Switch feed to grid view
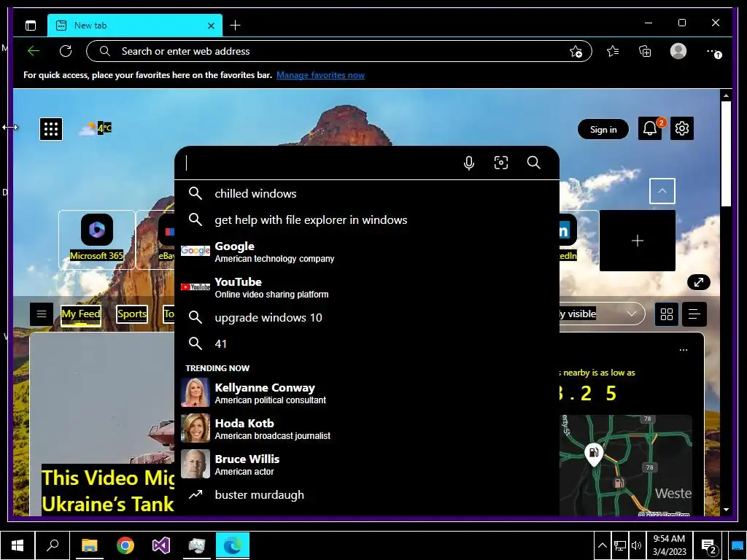 [667, 314]
